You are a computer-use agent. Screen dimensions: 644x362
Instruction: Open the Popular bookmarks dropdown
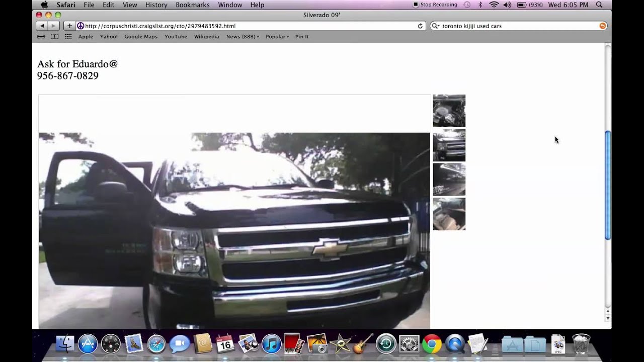point(277,36)
